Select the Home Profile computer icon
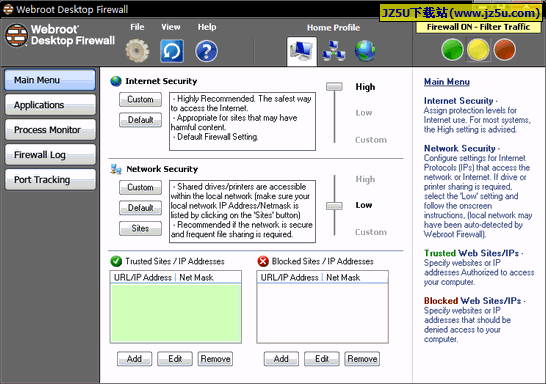Viewport: 546px width, 384px height. pos(302,51)
